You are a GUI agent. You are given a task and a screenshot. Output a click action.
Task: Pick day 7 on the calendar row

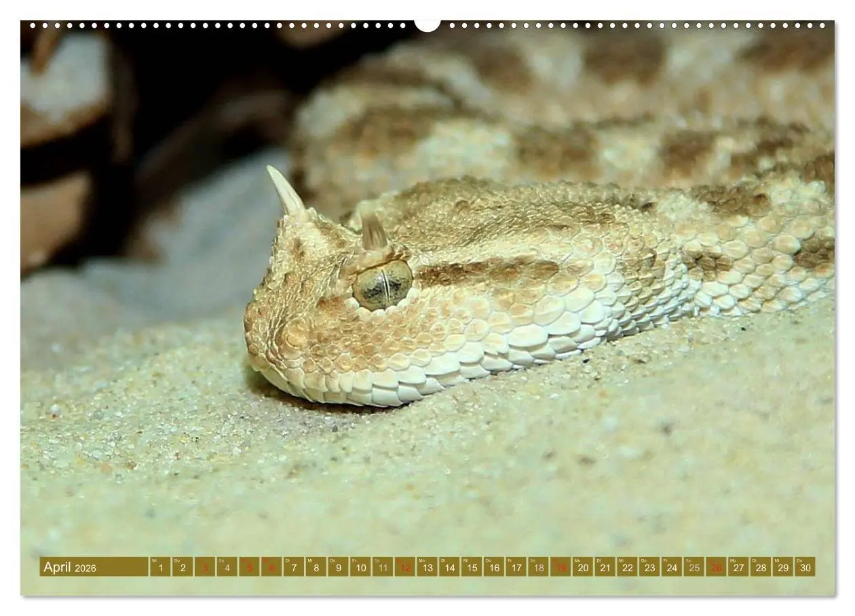pyautogui.click(x=293, y=567)
